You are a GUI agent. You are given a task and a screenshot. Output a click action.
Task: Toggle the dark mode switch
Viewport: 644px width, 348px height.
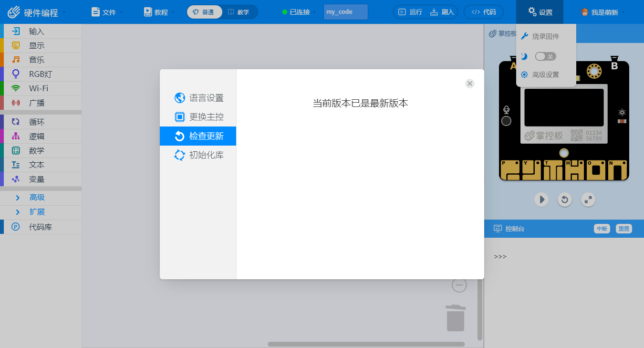coord(546,56)
